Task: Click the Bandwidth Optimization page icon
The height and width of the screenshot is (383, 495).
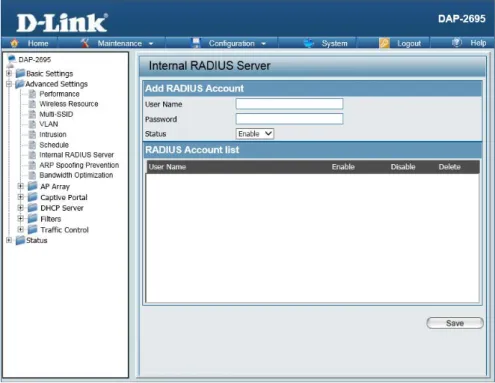Action: pos(32,175)
